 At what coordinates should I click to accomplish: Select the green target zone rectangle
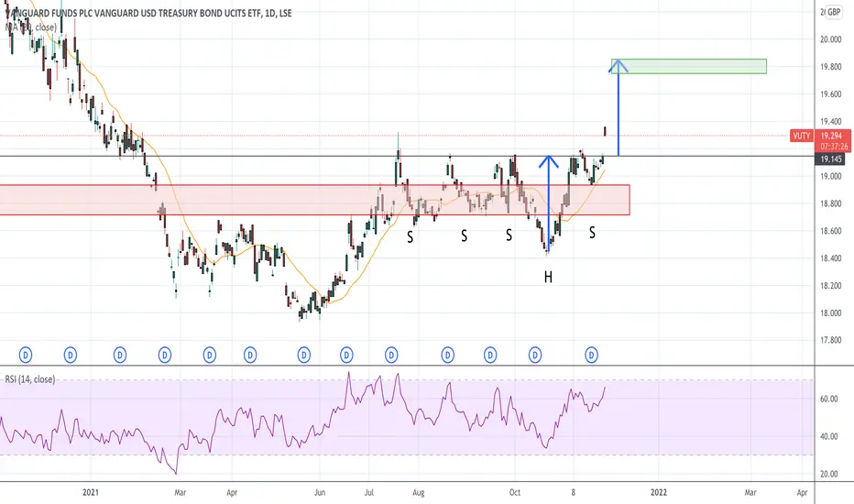click(x=689, y=67)
